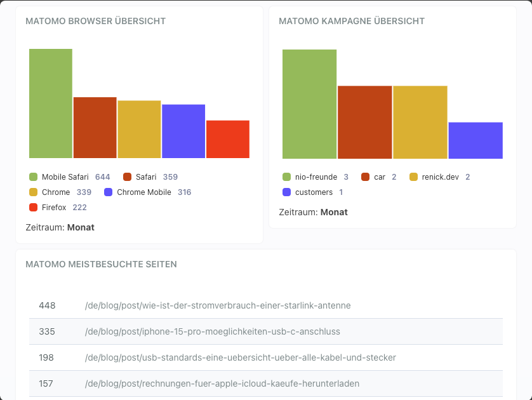The image size is (532, 400).
Task: Click the car legend label
Action: click(380, 177)
